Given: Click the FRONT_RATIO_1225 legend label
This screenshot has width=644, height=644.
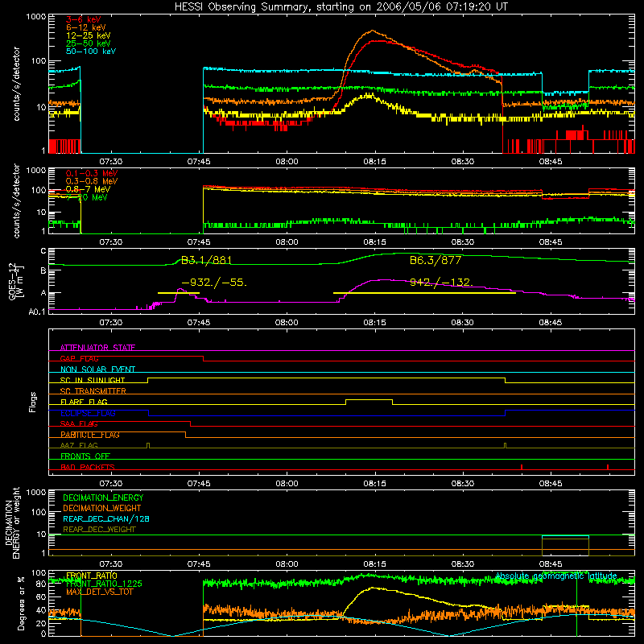Looking at the screenshot, I should point(104,584).
